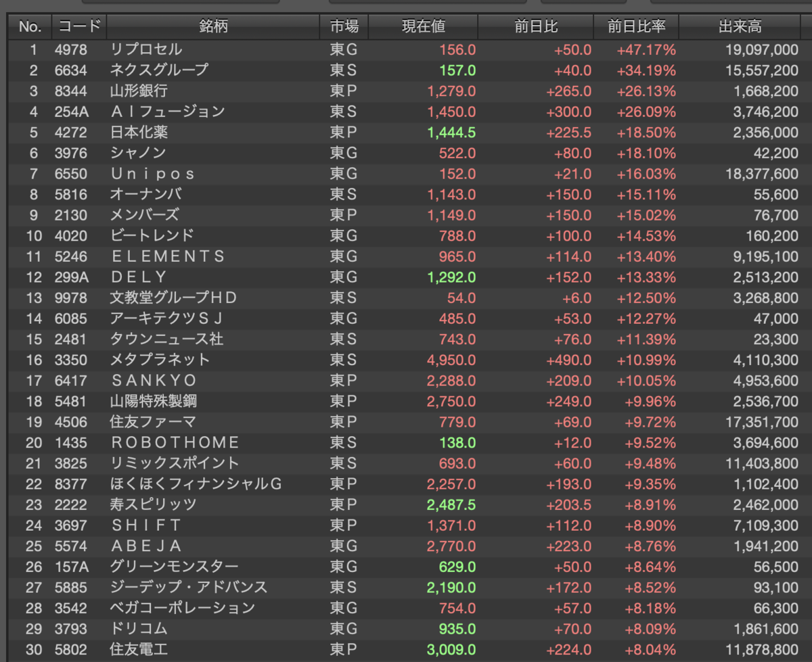
Task: Click current price 4,950.0
Action: [x=451, y=360]
